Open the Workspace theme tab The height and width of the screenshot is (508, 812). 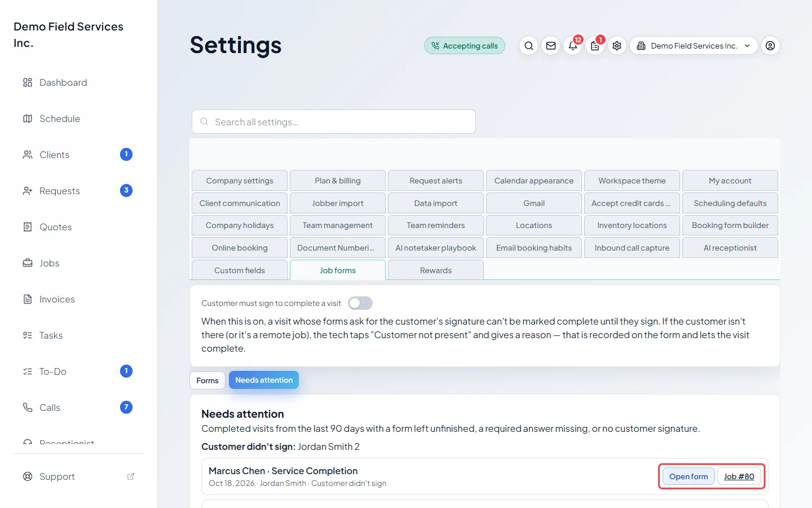click(632, 181)
